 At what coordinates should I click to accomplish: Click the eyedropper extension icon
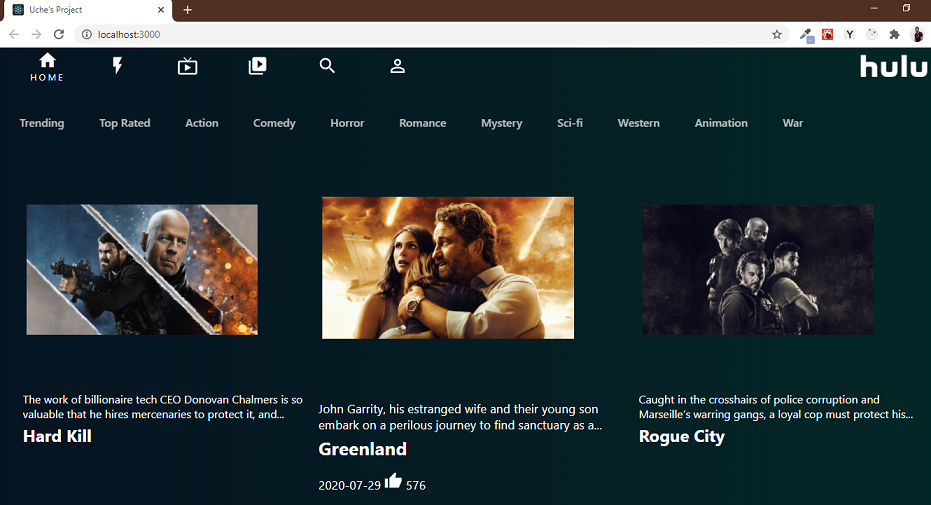tap(806, 35)
